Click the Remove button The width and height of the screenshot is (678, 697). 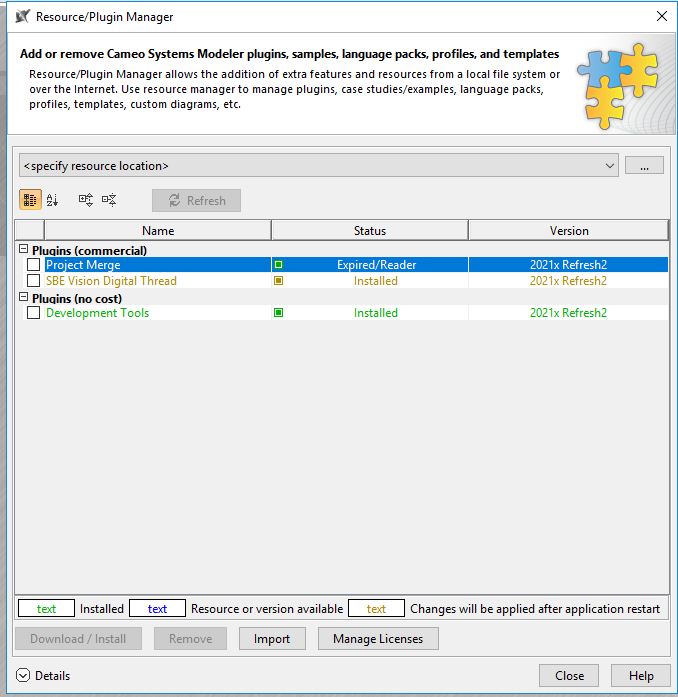(190, 639)
